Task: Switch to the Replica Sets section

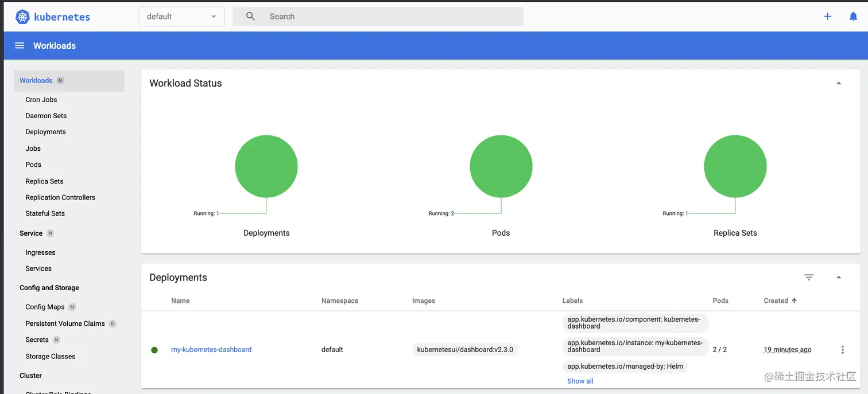Action: point(44,181)
